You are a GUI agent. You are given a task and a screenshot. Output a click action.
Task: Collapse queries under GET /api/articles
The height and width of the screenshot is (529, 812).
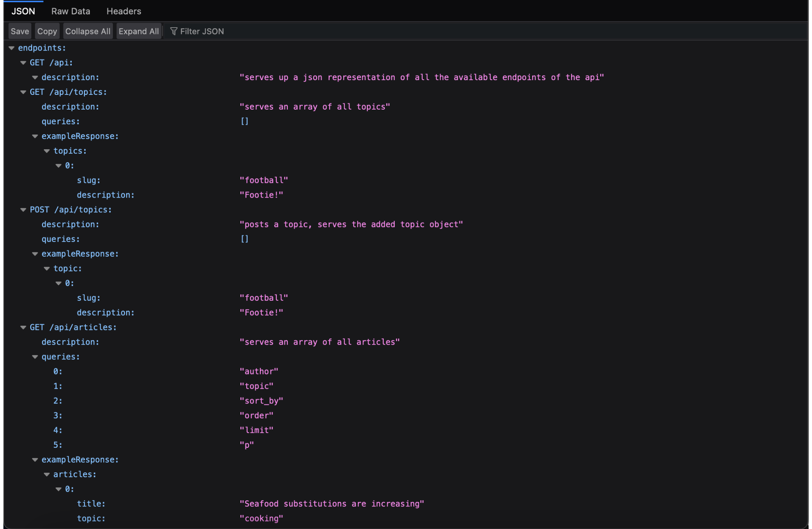35,357
